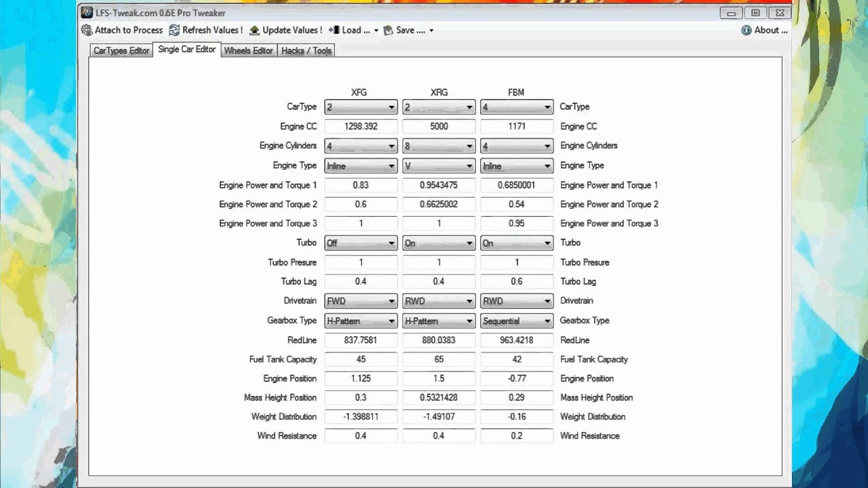
Task: Click FBM Wind Resistance field 0.2
Action: point(517,436)
